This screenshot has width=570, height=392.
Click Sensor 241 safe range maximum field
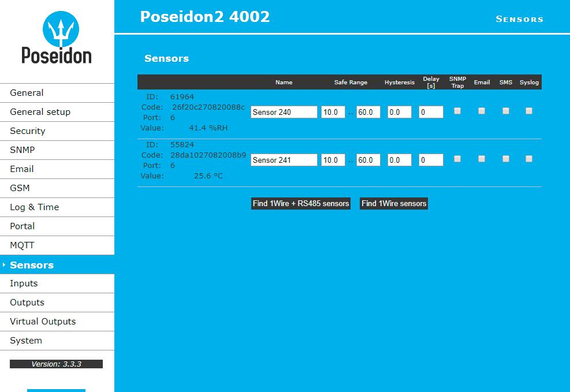pyautogui.click(x=368, y=160)
